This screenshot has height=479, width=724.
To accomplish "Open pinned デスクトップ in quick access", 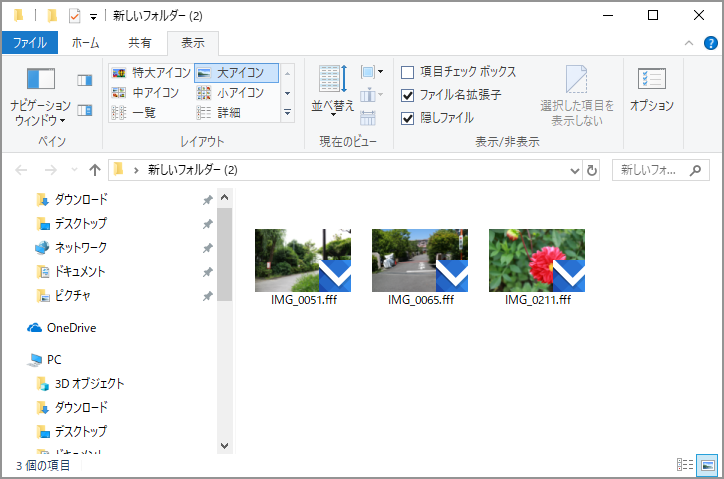I will [81, 224].
